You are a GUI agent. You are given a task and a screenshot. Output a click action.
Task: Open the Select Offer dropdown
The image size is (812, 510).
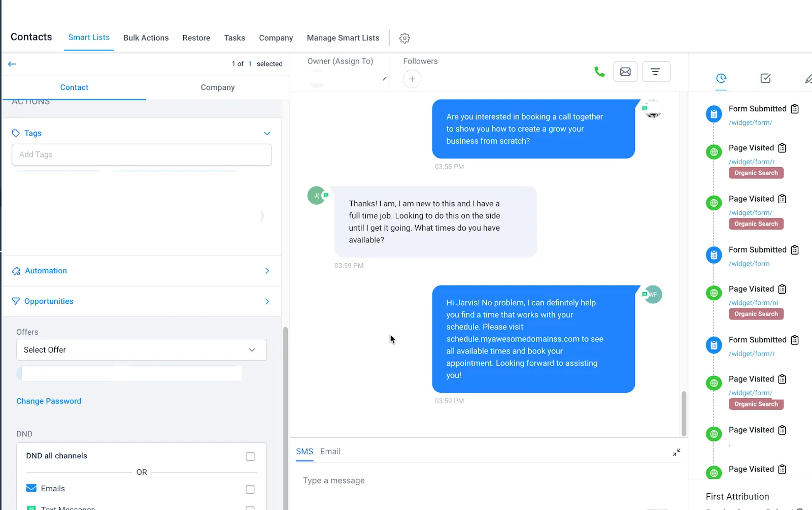(142, 350)
